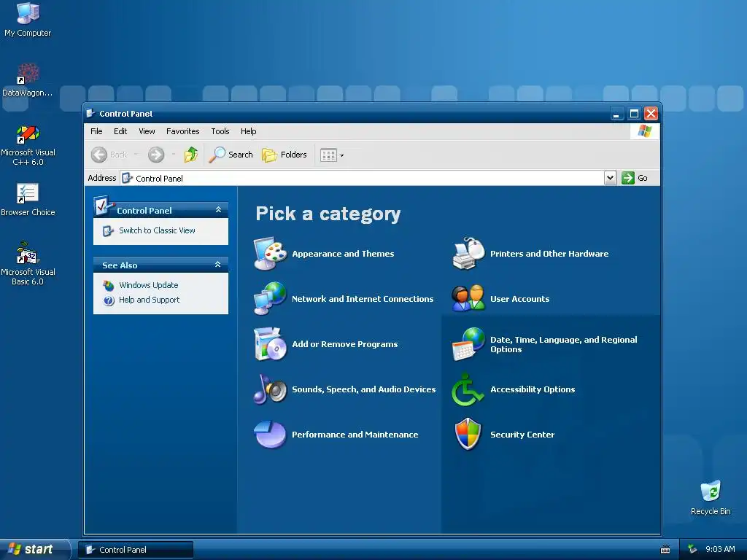This screenshot has width=747, height=560.
Task: Select Microsoft Visual C++ 6.0 desktop icon
Action: coord(28,145)
